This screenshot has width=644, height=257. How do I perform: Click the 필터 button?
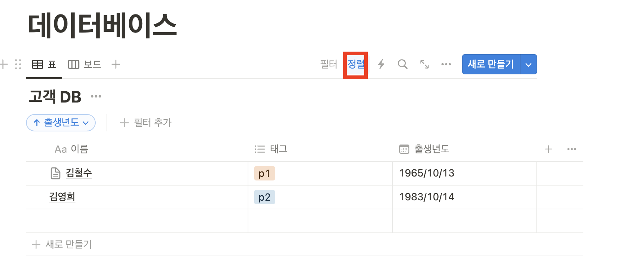click(328, 64)
